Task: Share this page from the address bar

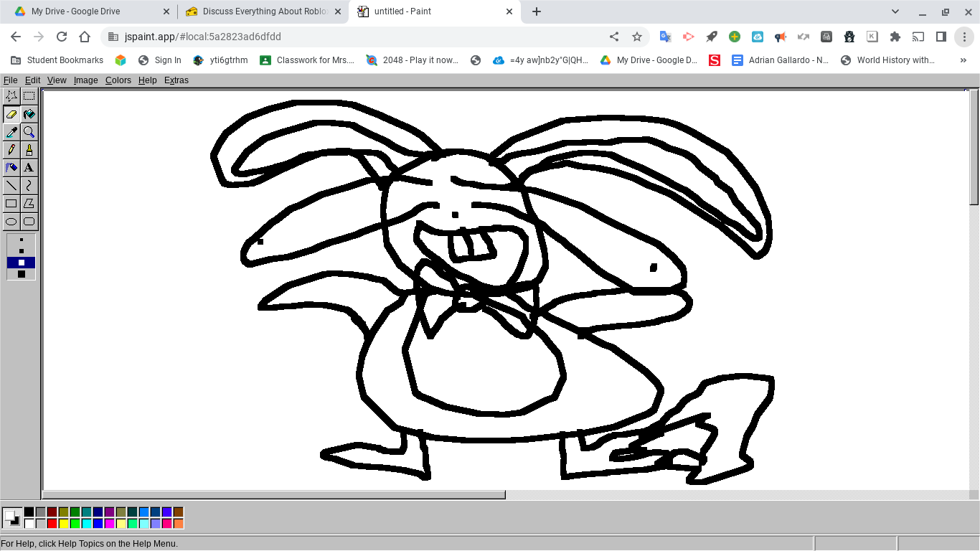Action: (x=614, y=37)
